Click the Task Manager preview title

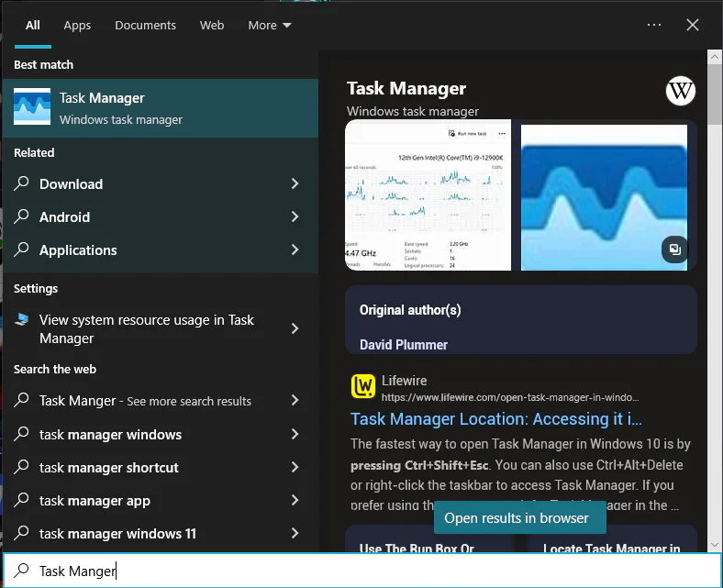pyautogui.click(x=406, y=88)
